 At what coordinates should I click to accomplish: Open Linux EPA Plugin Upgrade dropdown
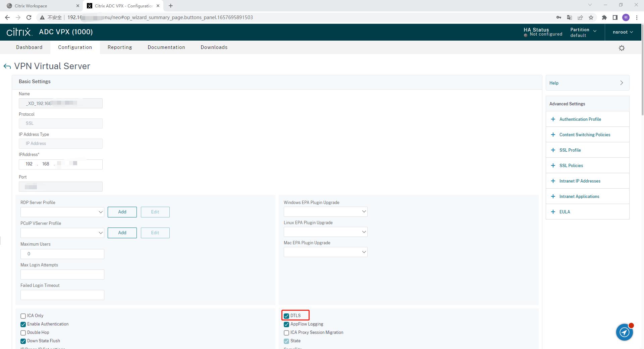(326, 232)
